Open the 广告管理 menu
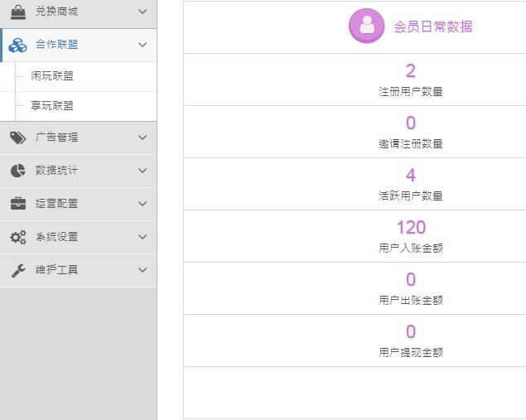The image size is (526, 420). 79,138
